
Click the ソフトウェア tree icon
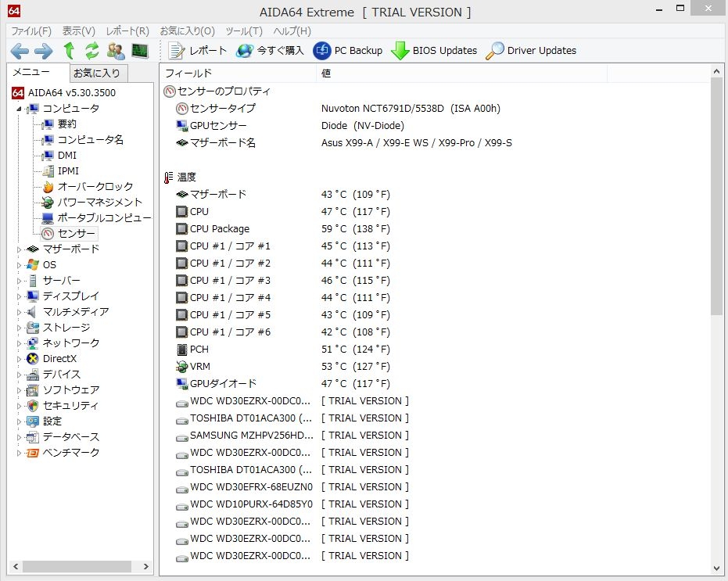click(x=33, y=390)
